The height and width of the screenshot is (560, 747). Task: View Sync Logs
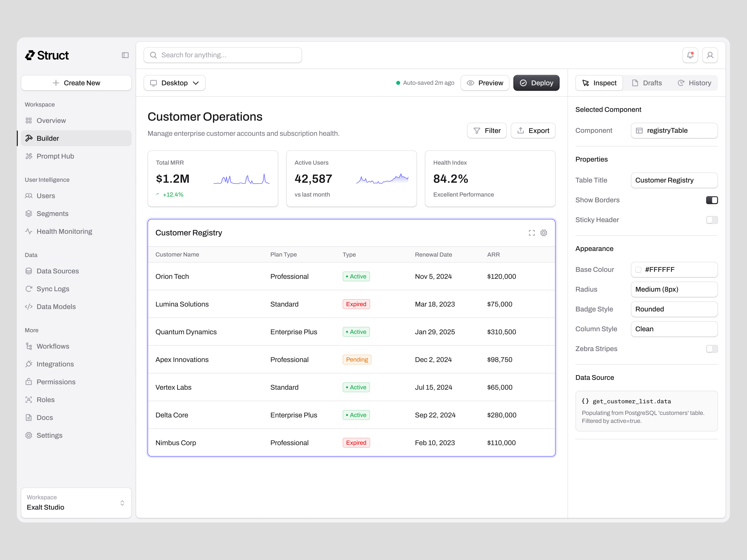pyautogui.click(x=76, y=289)
